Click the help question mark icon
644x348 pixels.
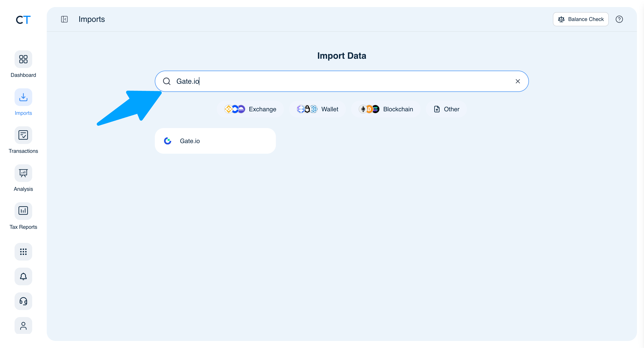pos(619,19)
